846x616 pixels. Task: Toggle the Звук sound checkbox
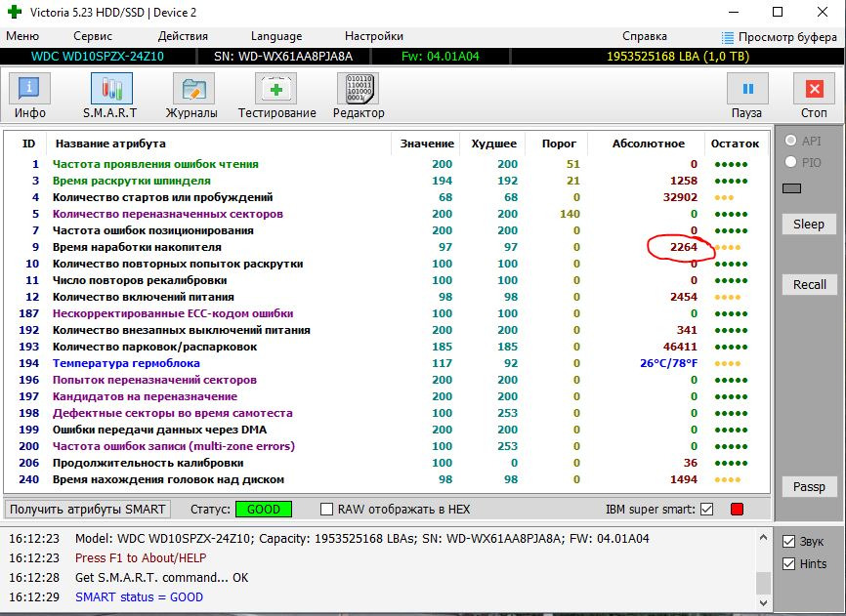tap(789, 541)
